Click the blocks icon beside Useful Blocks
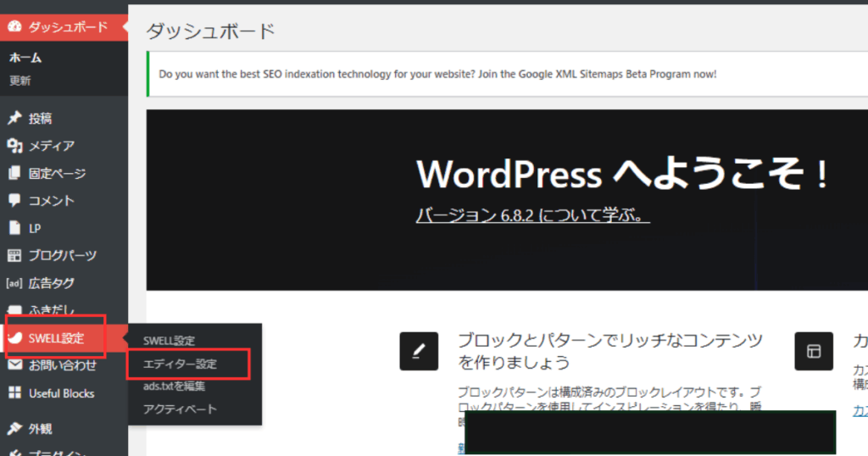The image size is (868, 456). click(x=14, y=393)
